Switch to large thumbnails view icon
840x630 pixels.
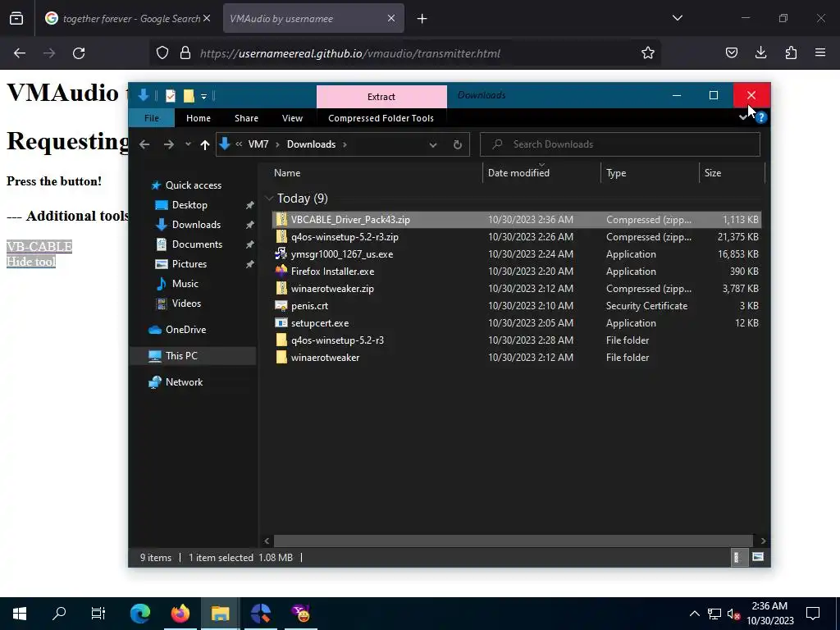pos(757,557)
